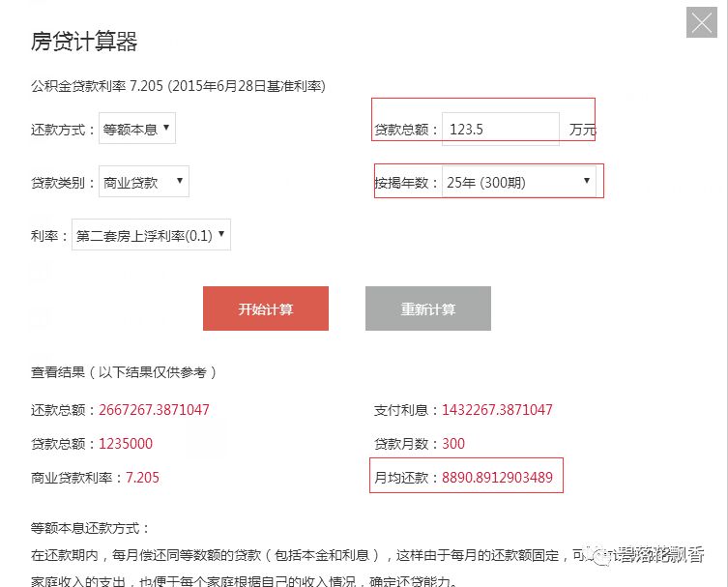Select the 支付利息 result value 1432267.3871047
Image resolution: width=728 pixels, height=587 pixels.
[x=497, y=410]
